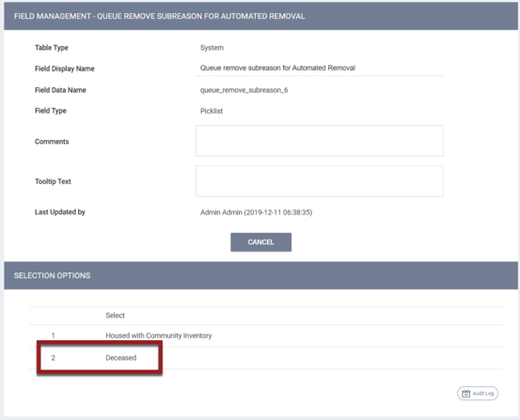The image size is (520, 420).
Task: Click the System table type value
Action: tap(212, 48)
